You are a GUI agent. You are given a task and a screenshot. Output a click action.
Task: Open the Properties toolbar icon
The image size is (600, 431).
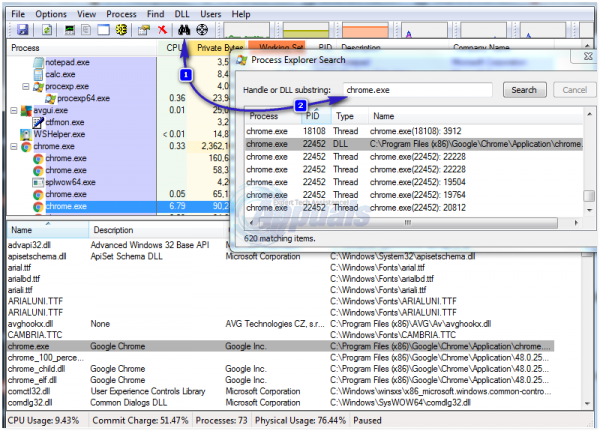coord(144,30)
